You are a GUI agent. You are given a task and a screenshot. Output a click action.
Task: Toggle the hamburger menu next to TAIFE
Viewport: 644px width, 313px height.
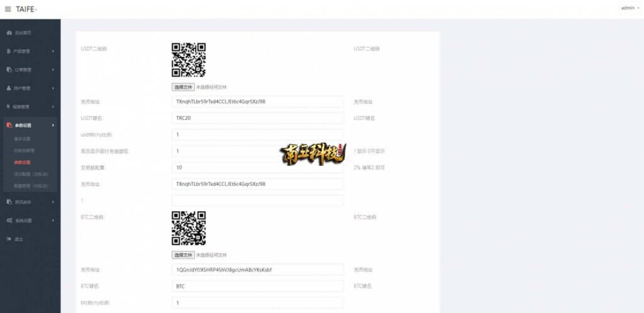tap(8, 9)
